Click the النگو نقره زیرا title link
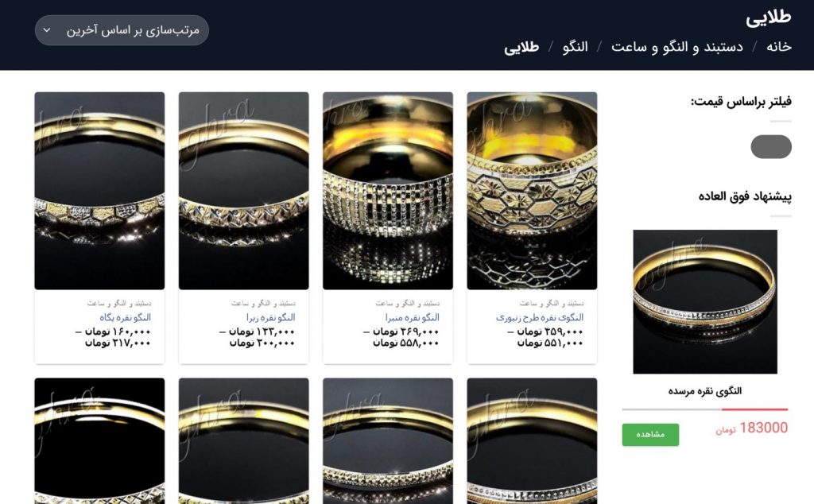This screenshot has height=504, width=814. (270, 317)
